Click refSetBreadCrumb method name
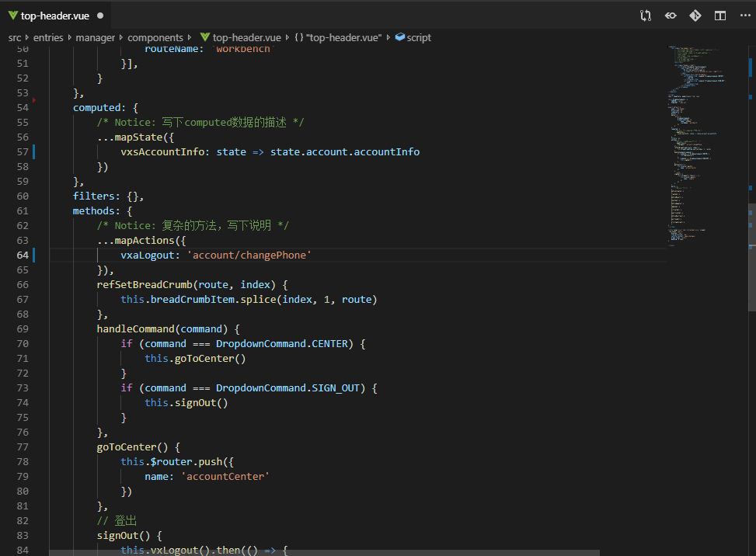 click(145, 284)
